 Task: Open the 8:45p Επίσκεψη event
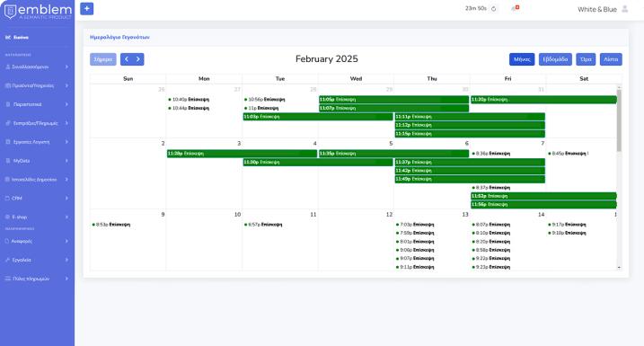(x=569, y=154)
